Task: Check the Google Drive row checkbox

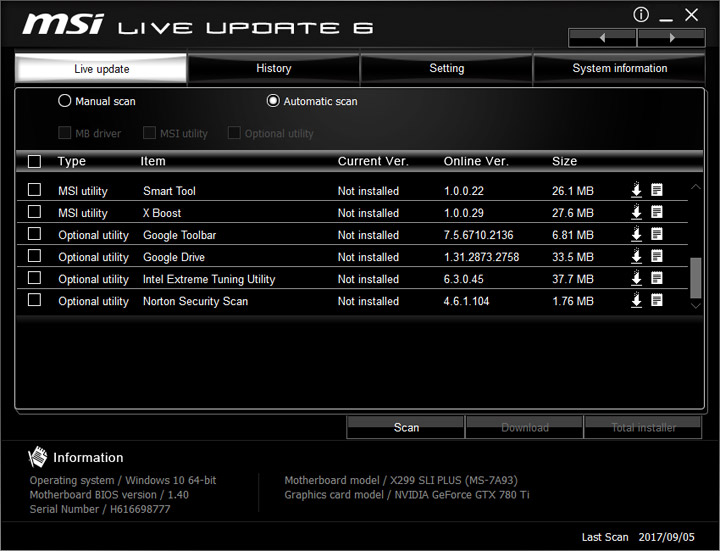Action: click(34, 256)
